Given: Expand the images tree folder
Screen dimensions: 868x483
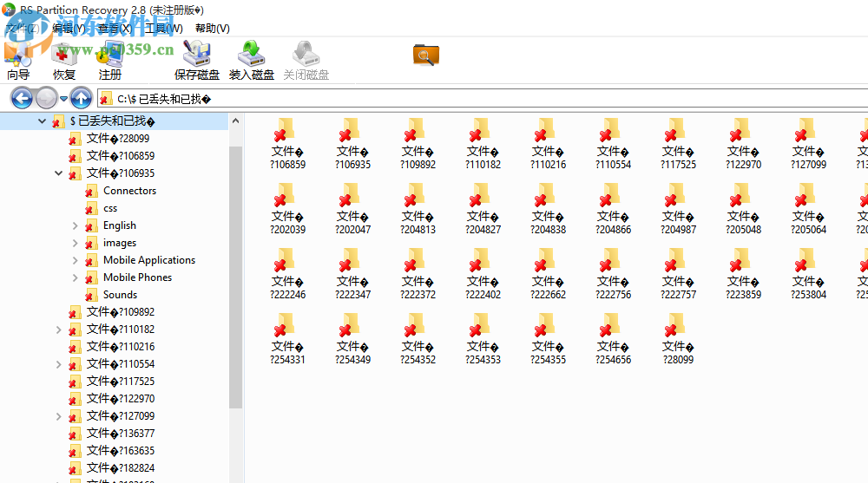Looking at the screenshot, I should click(x=76, y=243).
